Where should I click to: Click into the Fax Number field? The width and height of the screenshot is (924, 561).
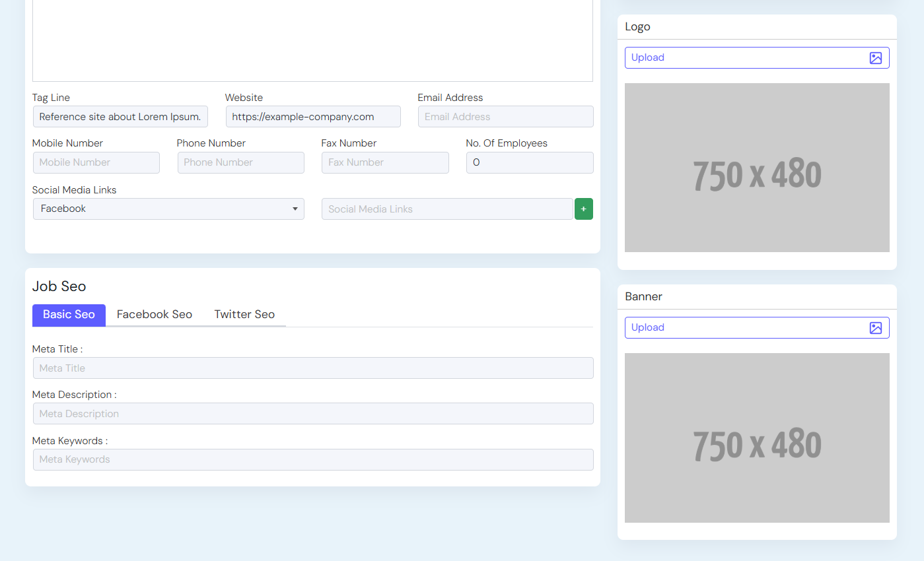point(385,163)
